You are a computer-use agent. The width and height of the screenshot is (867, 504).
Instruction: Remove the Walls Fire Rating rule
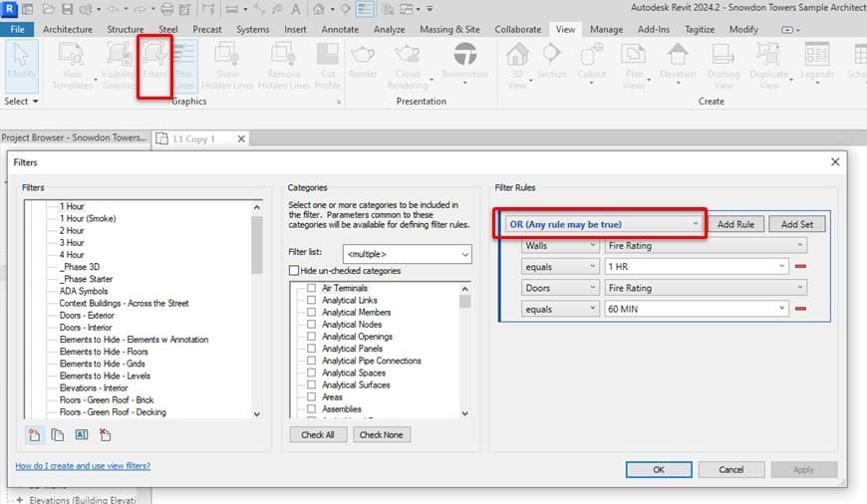[x=800, y=266]
